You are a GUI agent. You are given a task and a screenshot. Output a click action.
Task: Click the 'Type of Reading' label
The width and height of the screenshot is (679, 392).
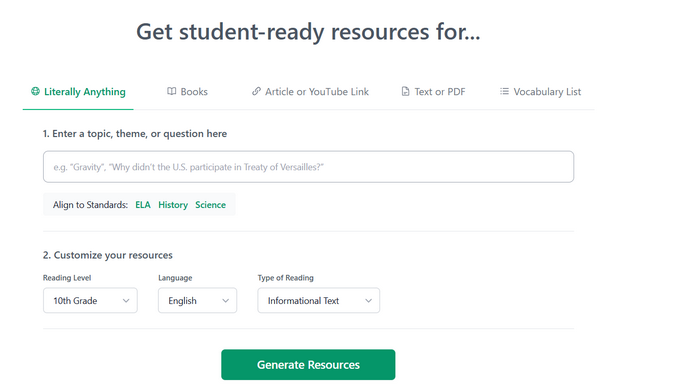point(285,278)
